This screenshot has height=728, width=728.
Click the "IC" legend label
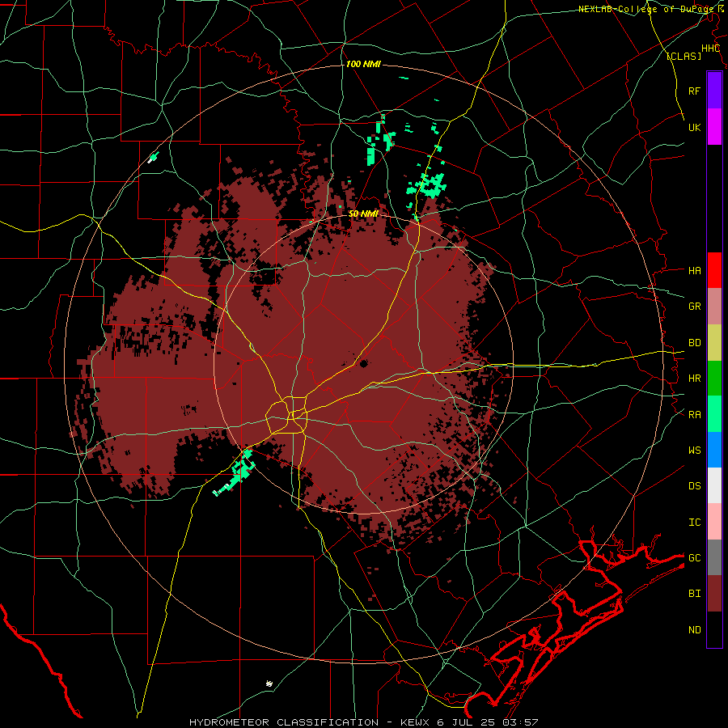click(695, 522)
